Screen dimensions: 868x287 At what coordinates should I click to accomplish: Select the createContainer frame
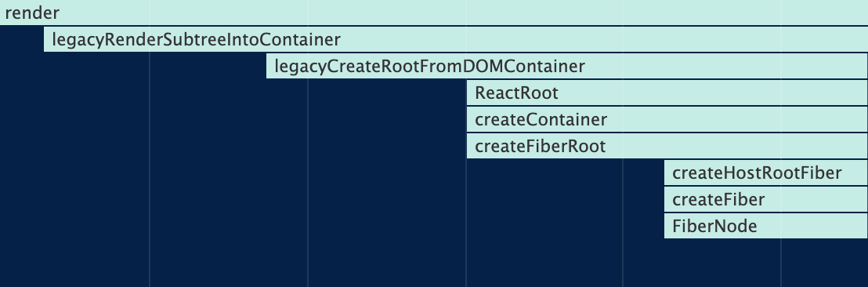[667, 119]
